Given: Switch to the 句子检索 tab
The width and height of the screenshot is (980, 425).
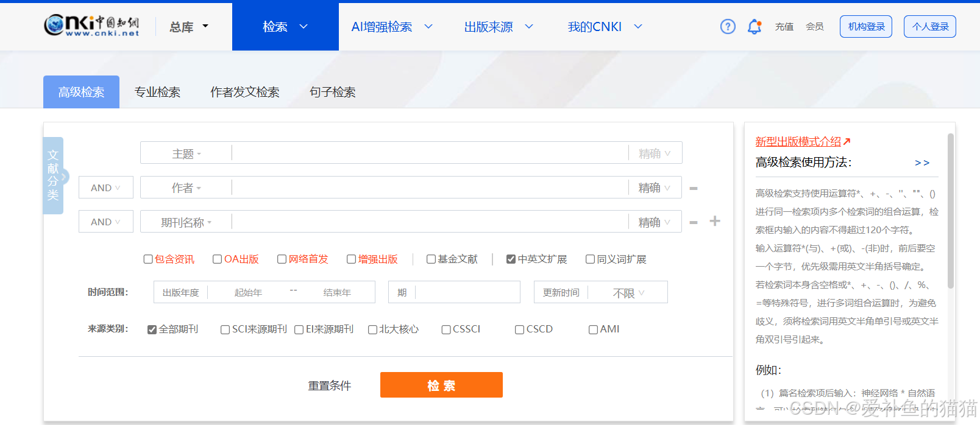Looking at the screenshot, I should [333, 92].
